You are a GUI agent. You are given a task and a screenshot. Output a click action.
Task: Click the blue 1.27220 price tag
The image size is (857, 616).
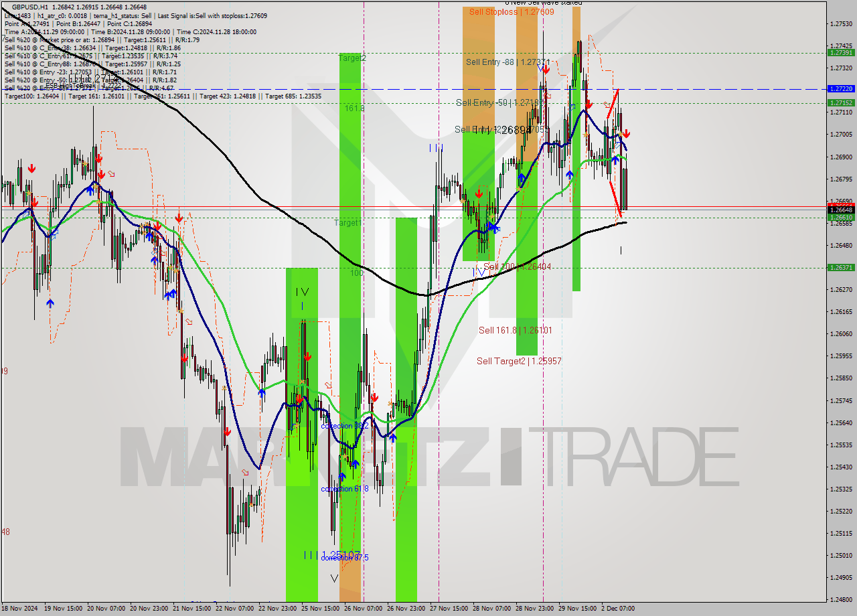coord(841,88)
